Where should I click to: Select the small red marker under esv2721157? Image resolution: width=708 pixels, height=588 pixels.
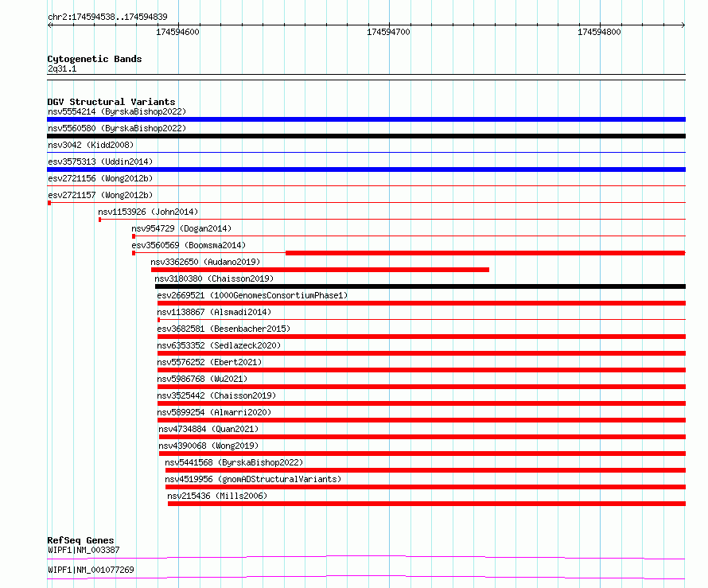coord(49,203)
